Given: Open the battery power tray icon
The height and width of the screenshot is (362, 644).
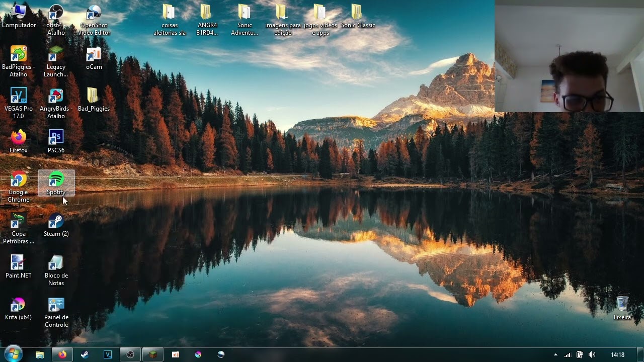Looking at the screenshot, I should [x=580, y=355].
